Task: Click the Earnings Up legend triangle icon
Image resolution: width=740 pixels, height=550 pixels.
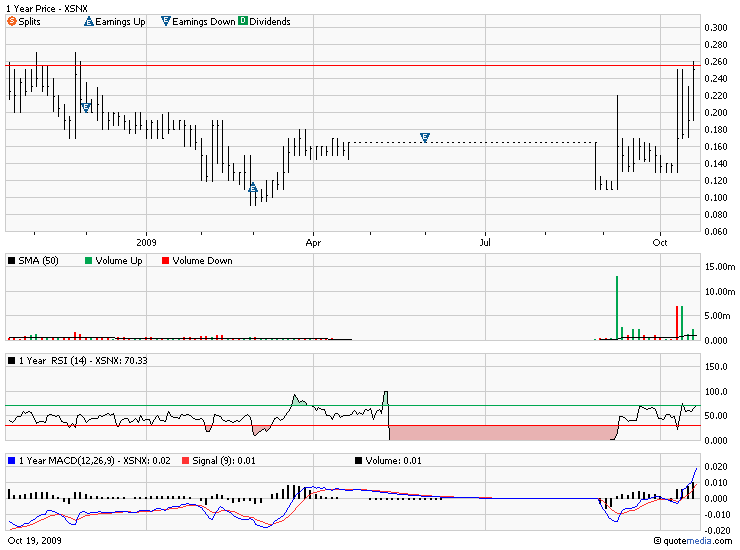Action: point(88,21)
